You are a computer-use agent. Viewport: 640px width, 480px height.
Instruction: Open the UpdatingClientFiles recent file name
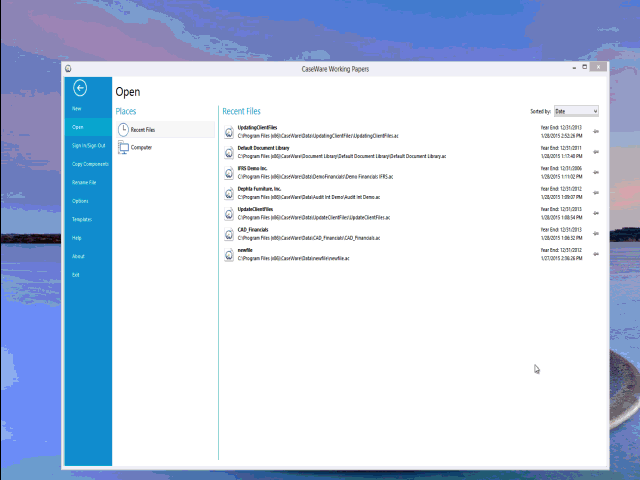257,127
